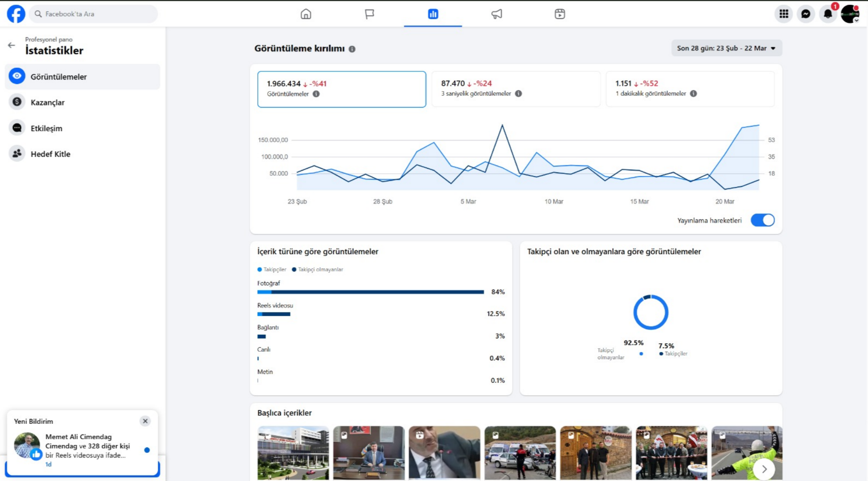Expand the Son 28 gün date range dropdown
The height and width of the screenshot is (481, 868).
coord(726,48)
